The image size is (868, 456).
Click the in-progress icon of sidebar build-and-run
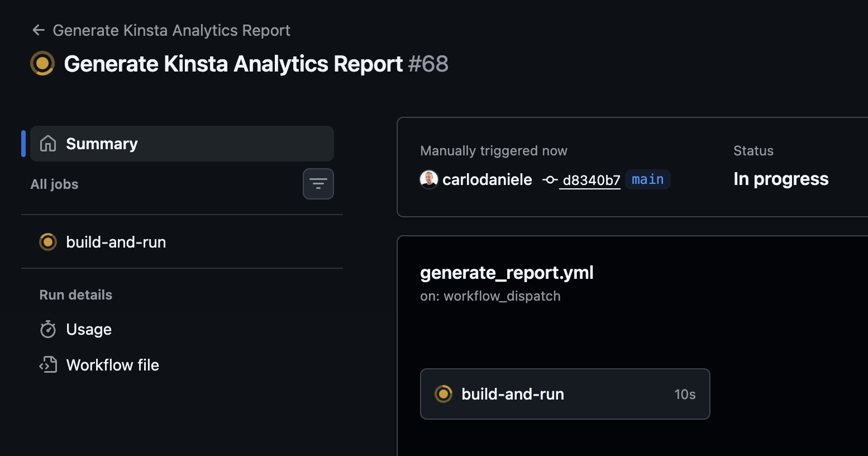coord(48,242)
